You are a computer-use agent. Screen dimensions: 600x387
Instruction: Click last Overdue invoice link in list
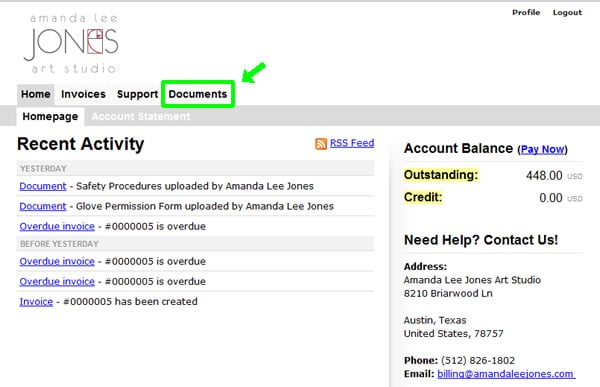(x=57, y=281)
